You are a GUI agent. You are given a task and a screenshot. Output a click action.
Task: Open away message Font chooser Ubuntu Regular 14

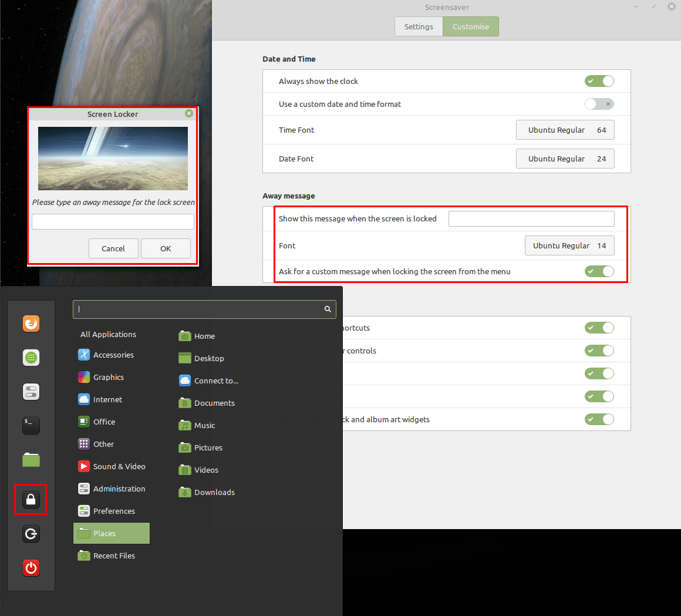[569, 245]
